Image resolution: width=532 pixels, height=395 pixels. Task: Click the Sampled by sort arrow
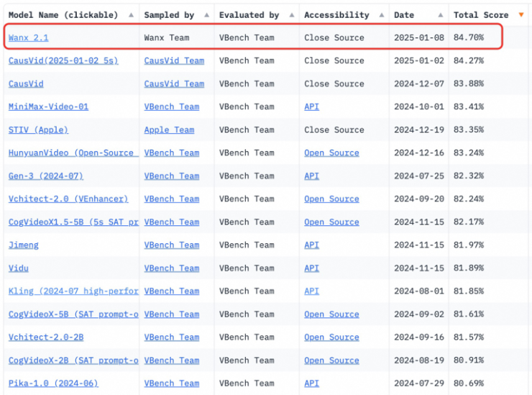[206, 14]
